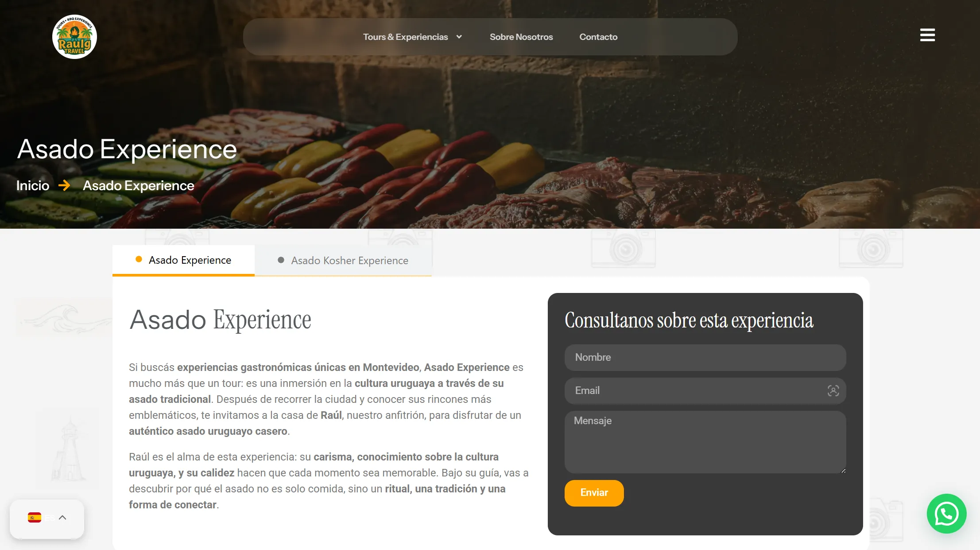Screen dimensions: 980x550
Task: Switch to Asado Kosher Experience tab
Action: (x=343, y=261)
